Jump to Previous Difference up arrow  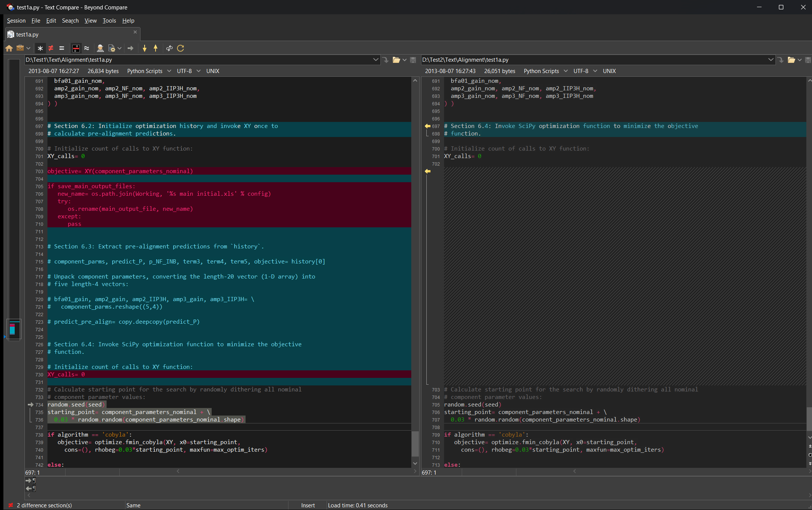(x=156, y=48)
